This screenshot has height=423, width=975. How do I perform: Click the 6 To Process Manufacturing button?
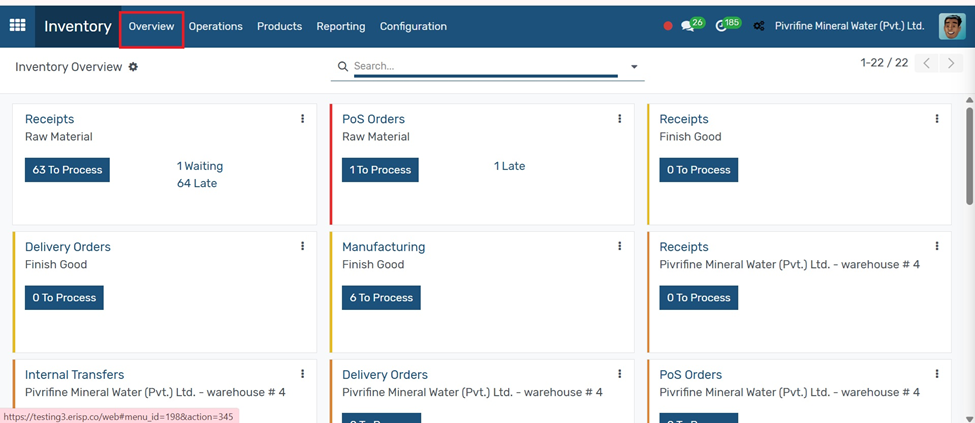tap(381, 297)
